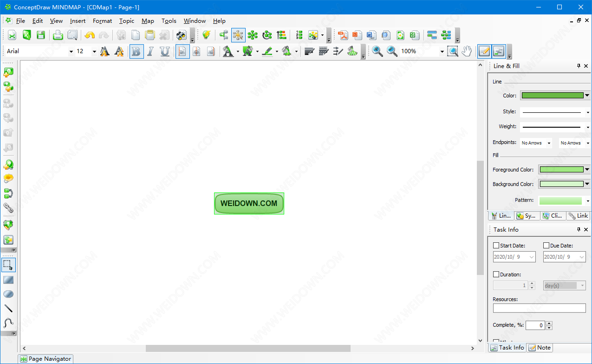Insert a callout speech bubble
592x364 pixels.
8,178
